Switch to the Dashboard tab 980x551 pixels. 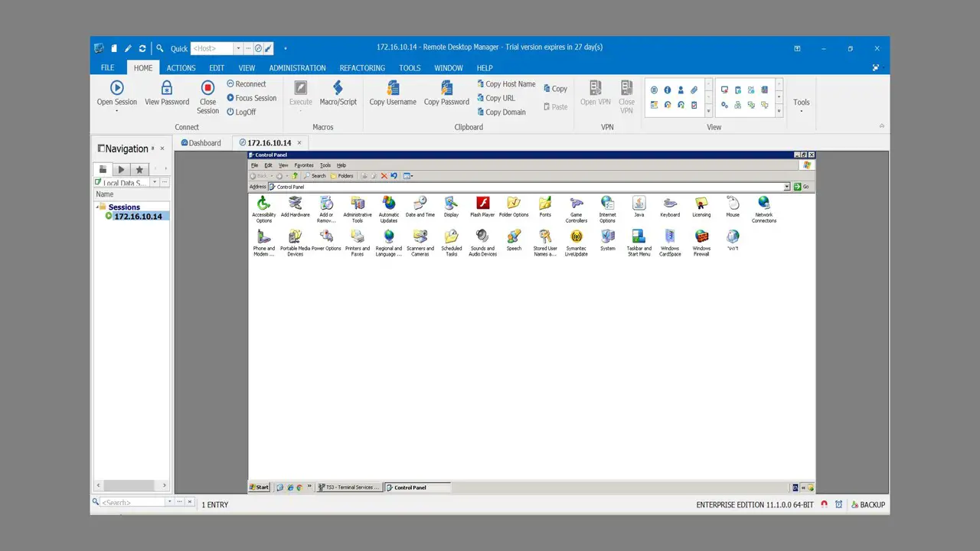click(201, 143)
